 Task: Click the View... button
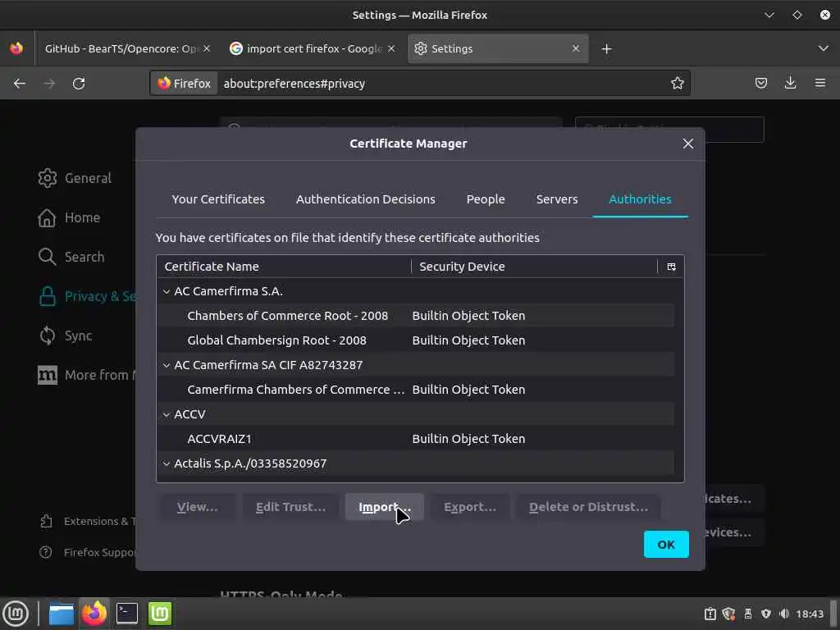click(x=197, y=507)
